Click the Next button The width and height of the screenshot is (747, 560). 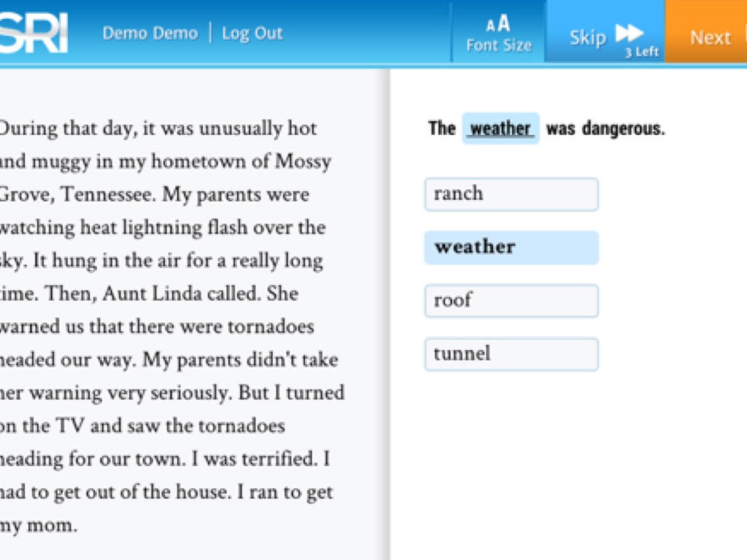[x=709, y=37]
